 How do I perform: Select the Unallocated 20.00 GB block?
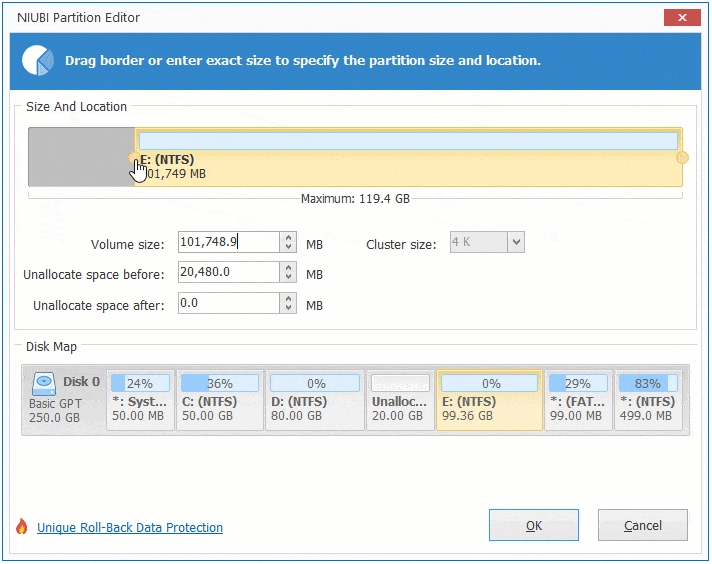(x=399, y=400)
